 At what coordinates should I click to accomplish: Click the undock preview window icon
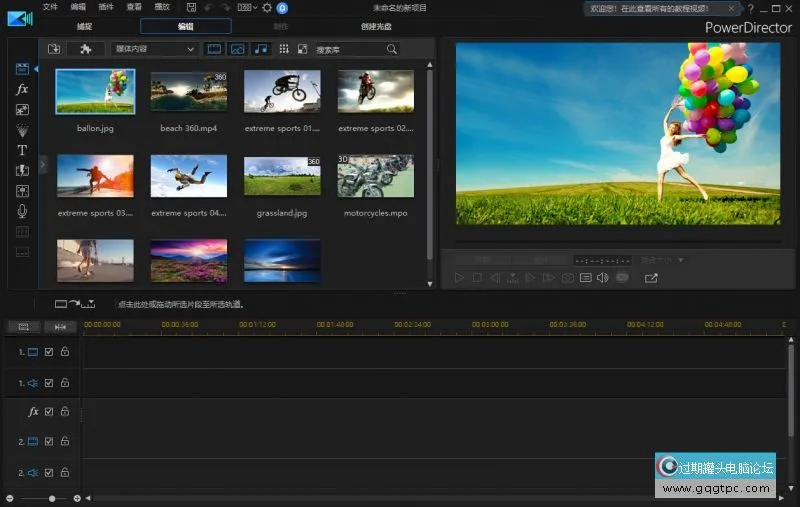pos(651,278)
